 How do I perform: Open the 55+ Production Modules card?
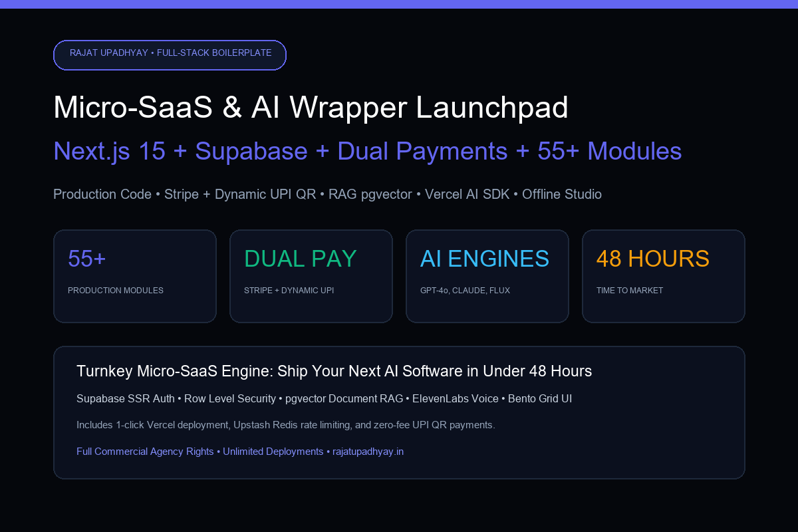[x=135, y=276]
